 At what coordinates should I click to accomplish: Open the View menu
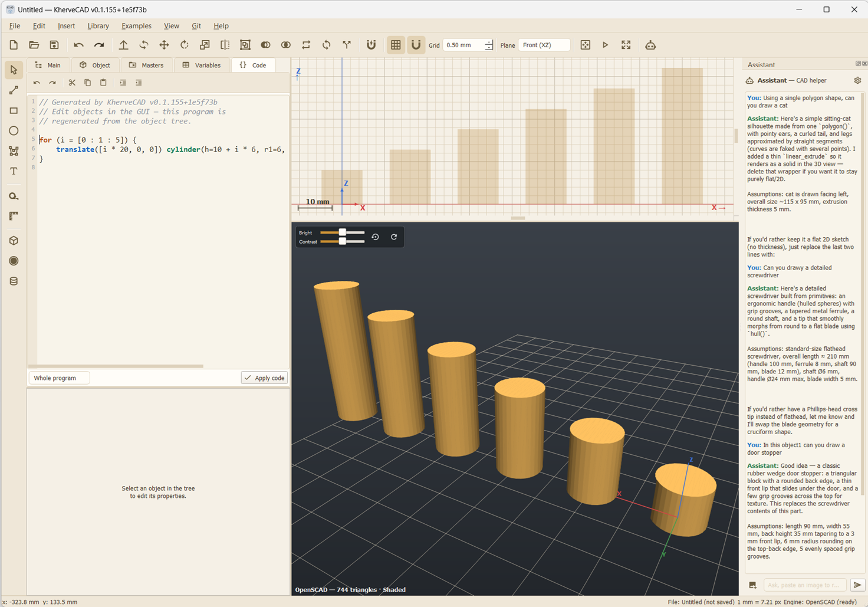point(172,26)
